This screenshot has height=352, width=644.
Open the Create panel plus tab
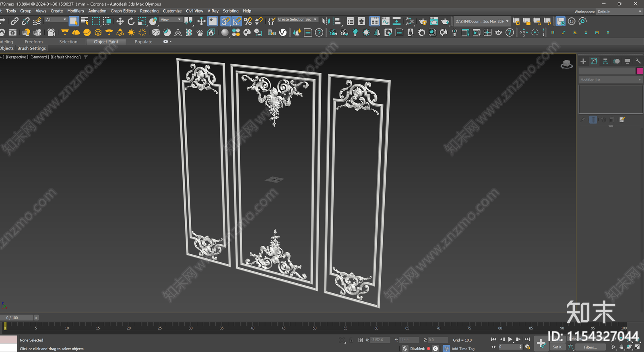583,61
